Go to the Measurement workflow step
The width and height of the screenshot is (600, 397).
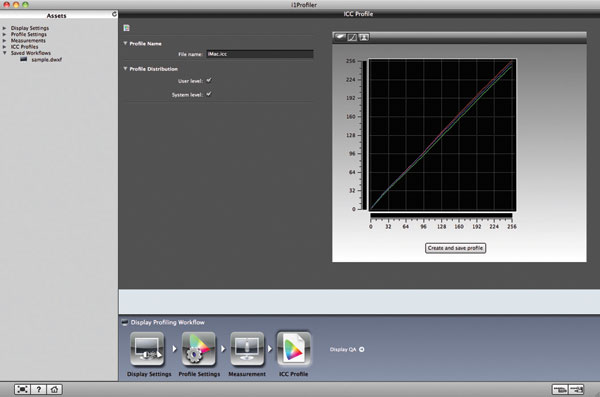(247, 349)
